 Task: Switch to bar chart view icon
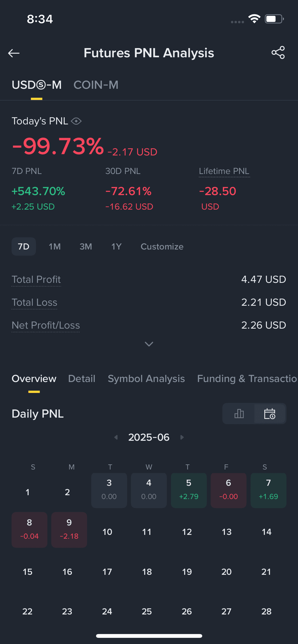pyautogui.click(x=239, y=414)
